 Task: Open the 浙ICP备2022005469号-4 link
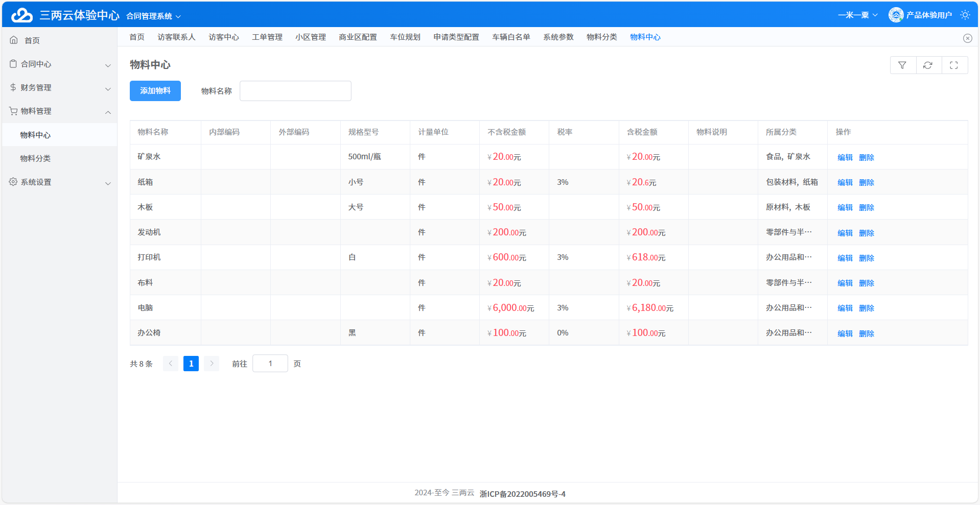(522, 494)
